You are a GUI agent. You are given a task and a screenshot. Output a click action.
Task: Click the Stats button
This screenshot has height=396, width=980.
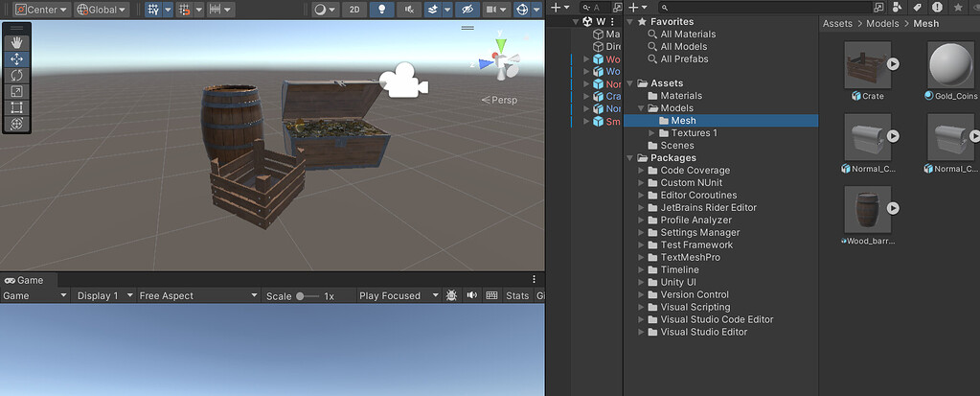pyautogui.click(x=517, y=296)
